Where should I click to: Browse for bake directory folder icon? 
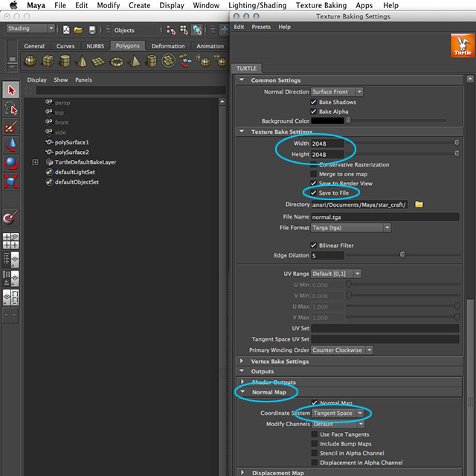[419, 205]
